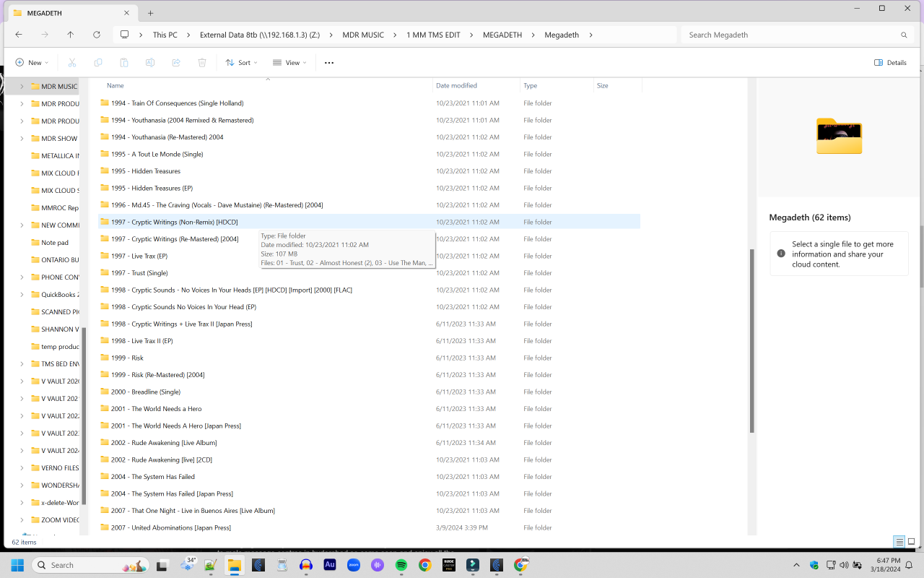Click the Back navigation arrow
The image size is (924, 578).
[19, 35]
